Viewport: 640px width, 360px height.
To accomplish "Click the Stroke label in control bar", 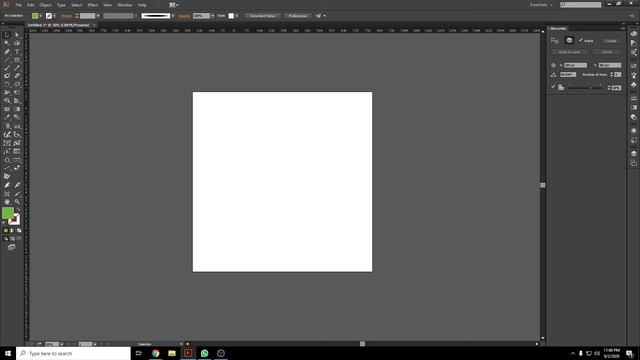I will tap(66, 16).
